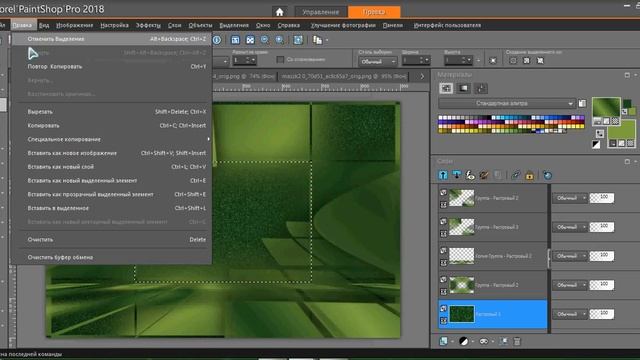Open the selection style Обычный dropdown
Viewport: 640px width, 360px height.
click(378, 62)
